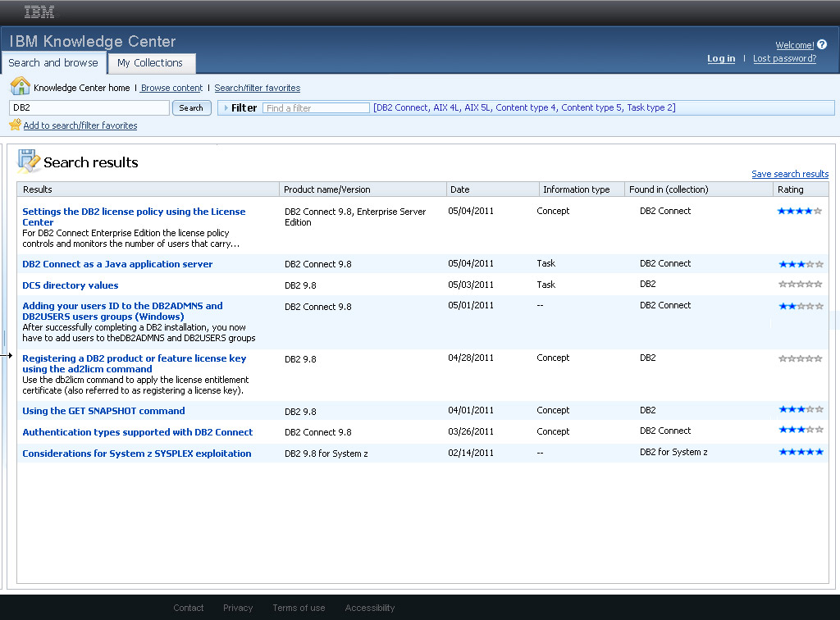Click the Log in link
Viewport: 840px width, 620px height.
(721, 59)
